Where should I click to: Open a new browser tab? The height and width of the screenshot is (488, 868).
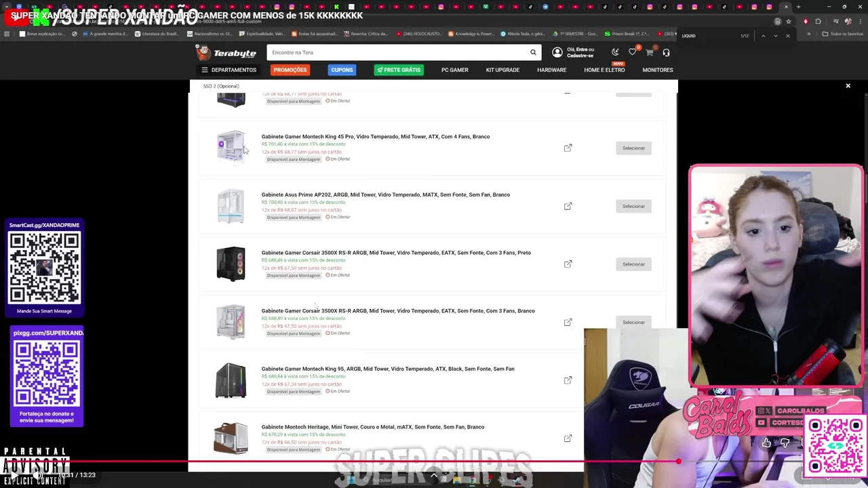click(798, 7)
